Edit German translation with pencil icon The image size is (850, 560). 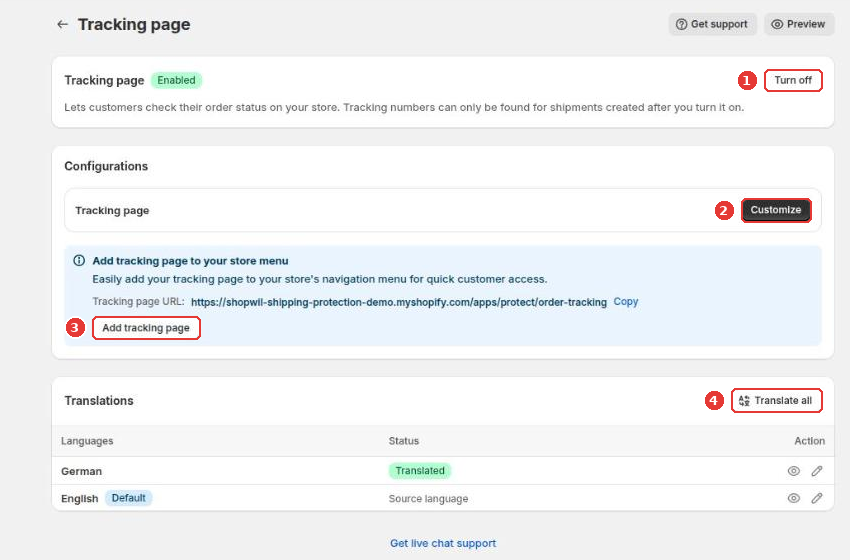click(817, 471)
